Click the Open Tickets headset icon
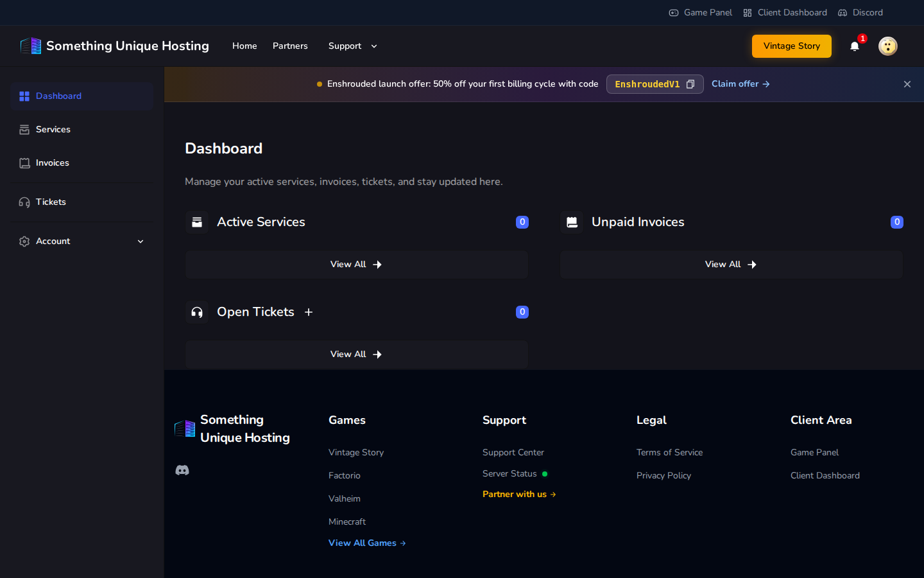This screenshot has height=578, width=924. coord(197,312)
